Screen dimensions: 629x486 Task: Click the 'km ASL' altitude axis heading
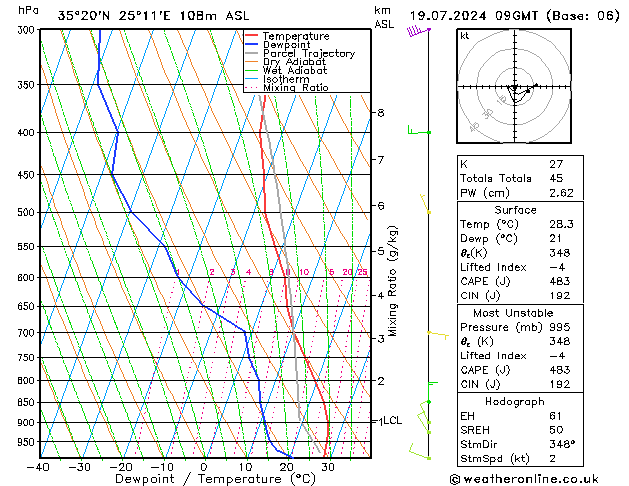pyautogui.click(x=384, y=17)
